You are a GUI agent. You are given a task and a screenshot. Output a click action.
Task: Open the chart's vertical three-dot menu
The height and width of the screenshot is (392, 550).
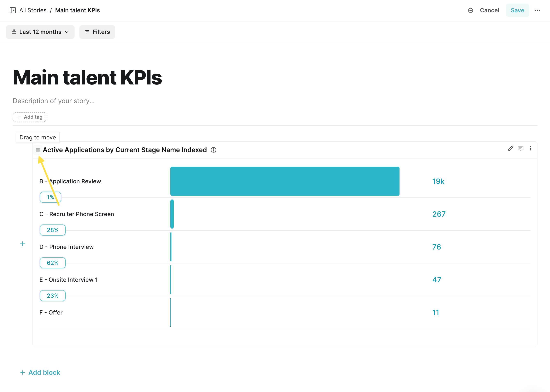(530, 148)
